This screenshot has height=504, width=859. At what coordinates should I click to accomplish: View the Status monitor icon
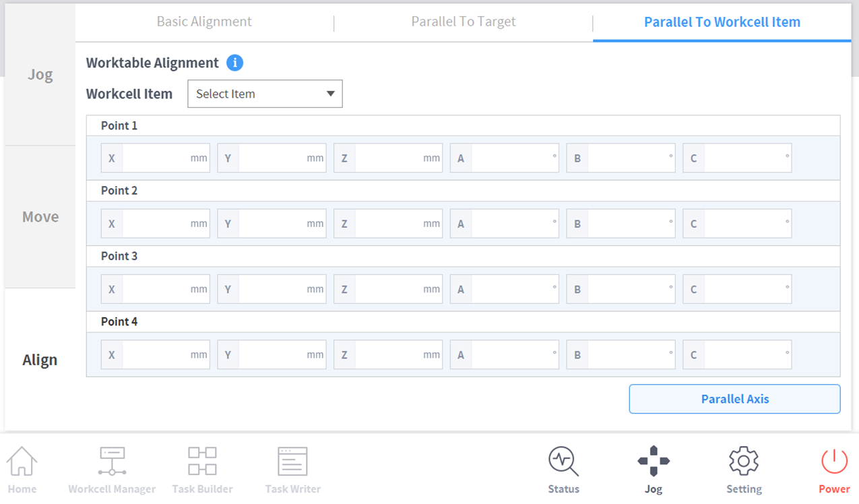coord(563,462)
